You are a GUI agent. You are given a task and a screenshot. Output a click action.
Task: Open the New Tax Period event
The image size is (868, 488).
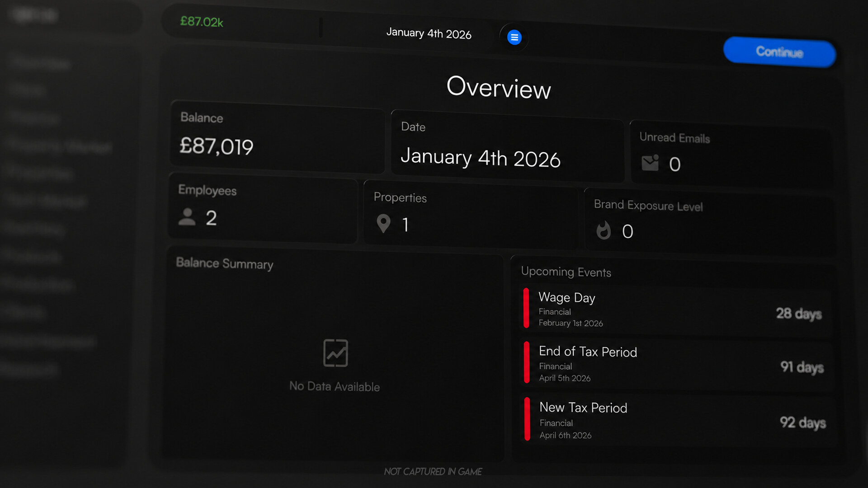(678, 420)
